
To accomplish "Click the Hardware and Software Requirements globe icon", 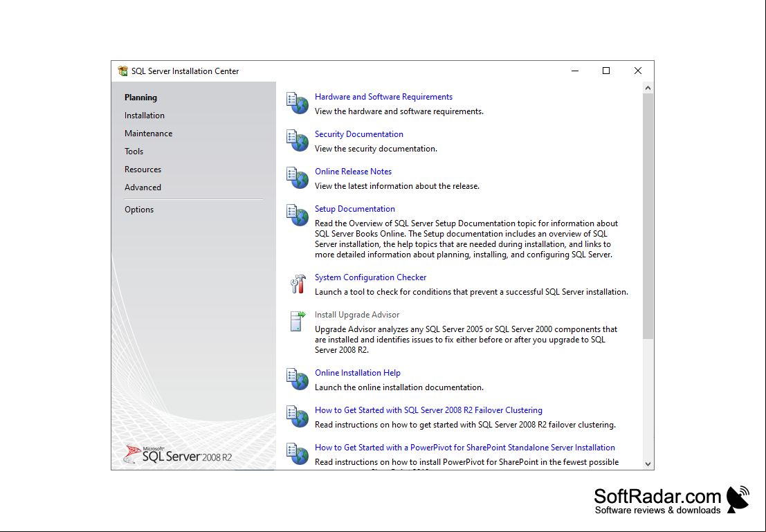I will pos(297,103).
